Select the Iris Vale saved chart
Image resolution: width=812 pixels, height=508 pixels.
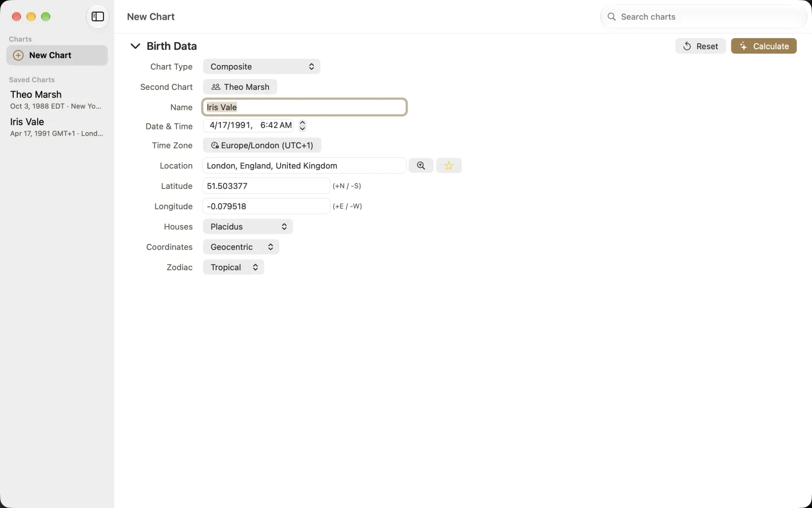pos(57,127)
